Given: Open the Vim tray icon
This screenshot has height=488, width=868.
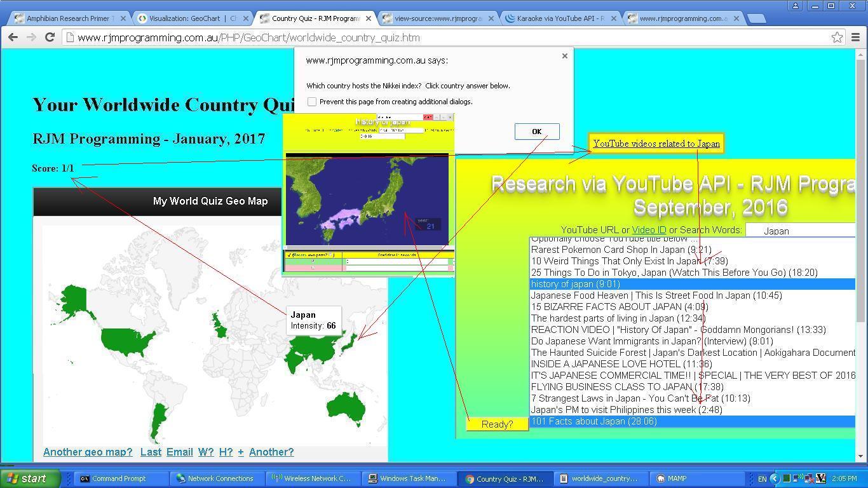Looking at the screenshot, I should point(820,478).
